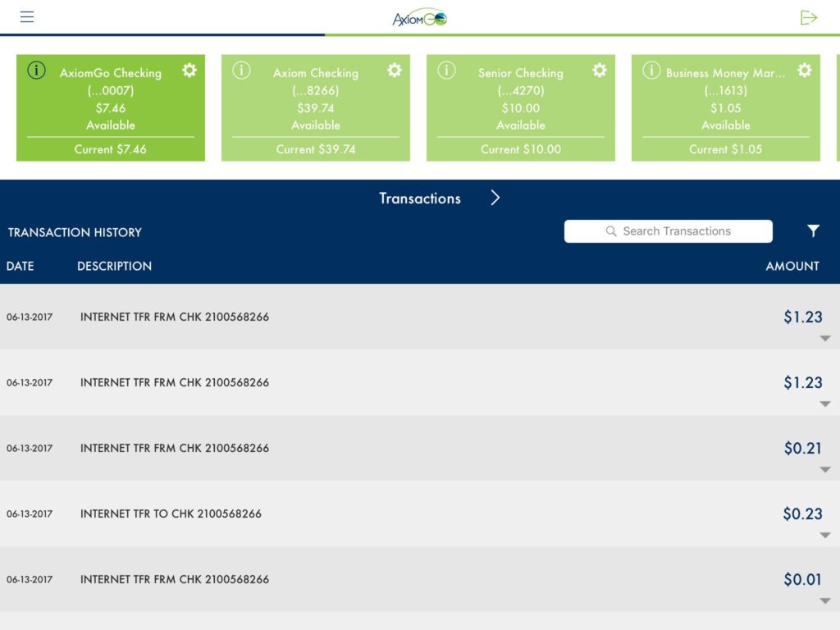This screenshot has width=840, height=630.
Task: Select the Senior Checking (...4270) card
Action: coord(521,107)
